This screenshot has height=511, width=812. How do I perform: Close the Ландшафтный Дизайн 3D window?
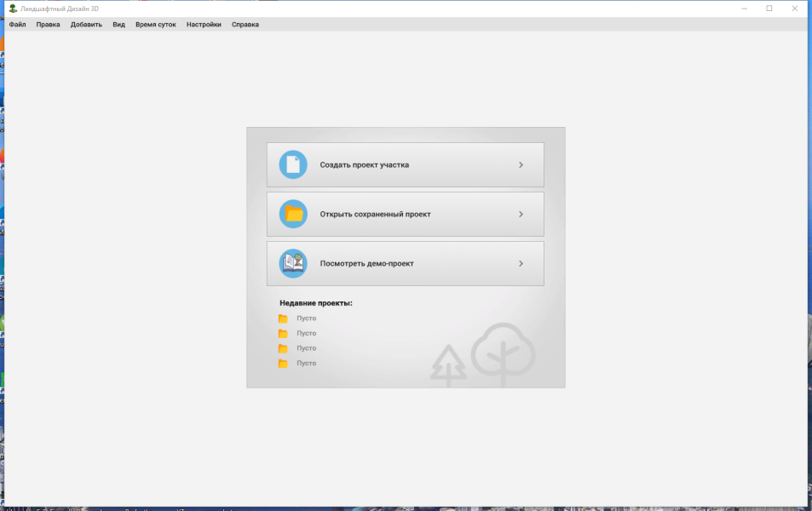click(794, 9)
